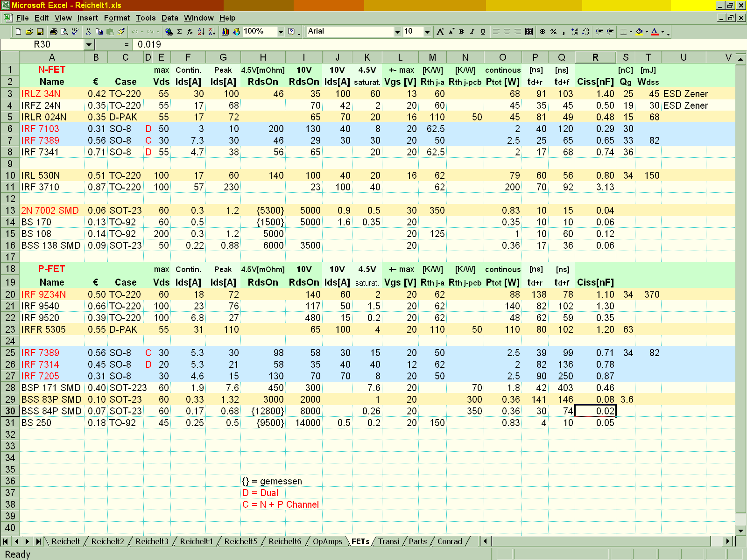Viewport: 747px width, 560px height.
Task: Select row 13 header
Action: coord(10,210)
